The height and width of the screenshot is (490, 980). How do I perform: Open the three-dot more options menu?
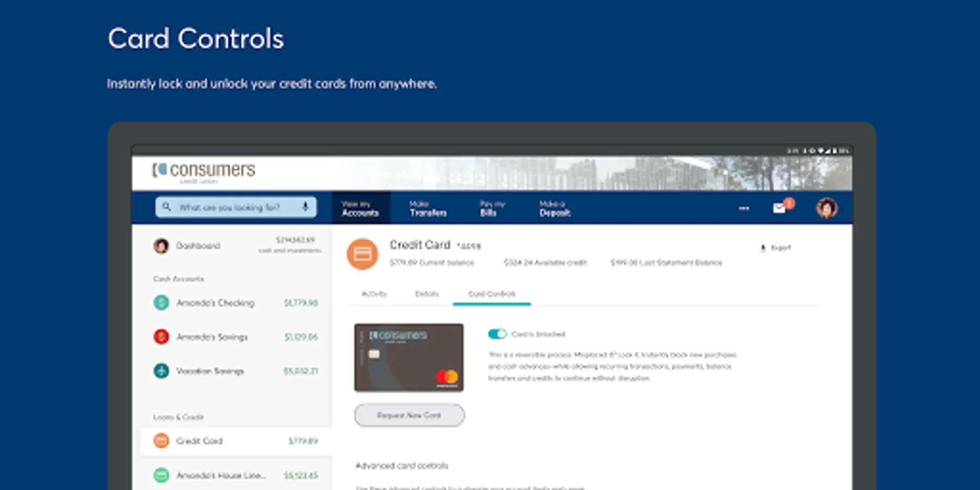tap(744, 208)
